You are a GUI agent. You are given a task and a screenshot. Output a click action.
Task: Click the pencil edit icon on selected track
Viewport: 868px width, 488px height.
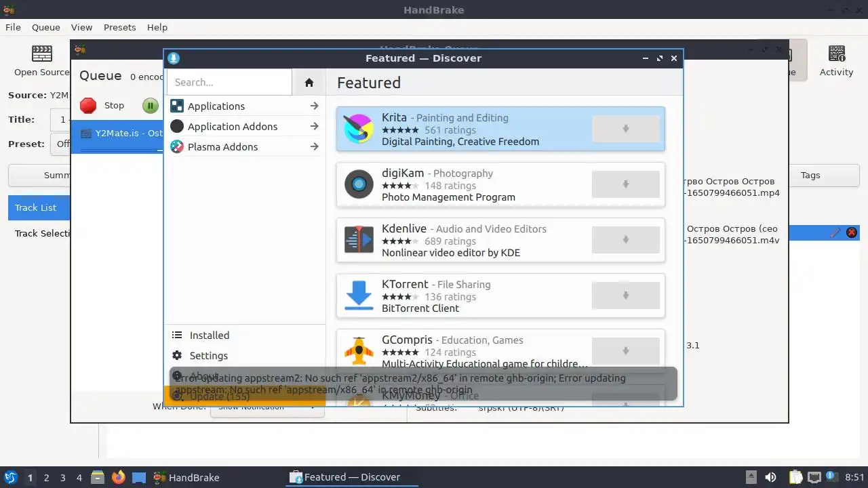tap(835, 232)
